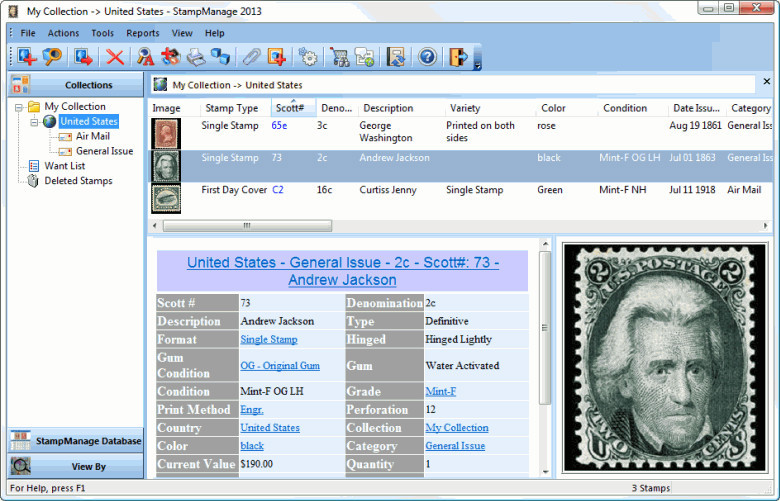
Task: Click General Issue category link in details
Action: [455, 446]
